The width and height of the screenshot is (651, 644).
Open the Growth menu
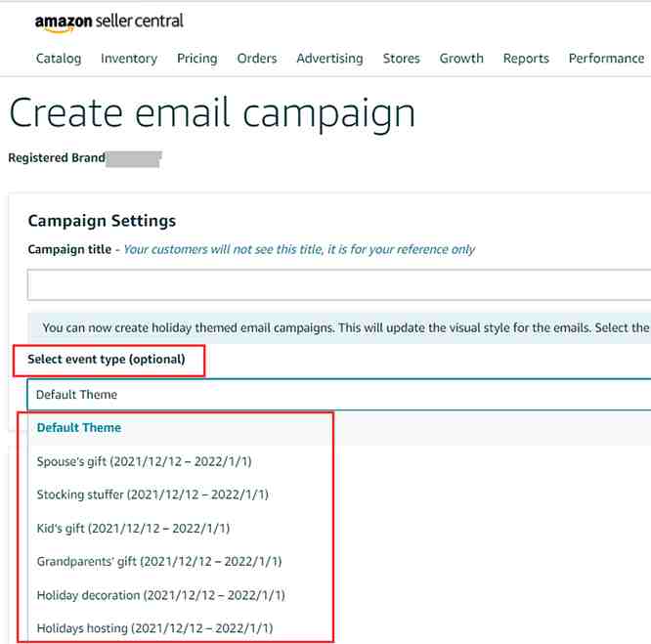point(461,59)
